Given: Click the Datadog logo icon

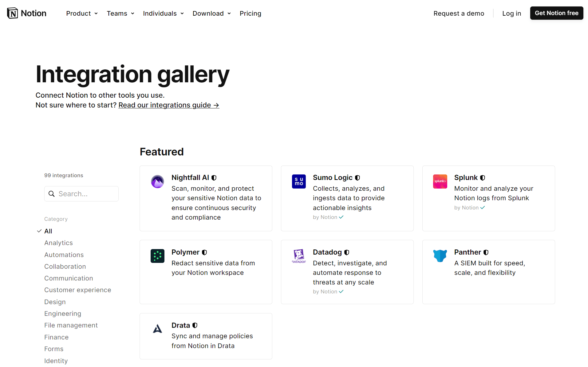Looking at the screenshot, I should pyautogui.click(x=299, y=256).
